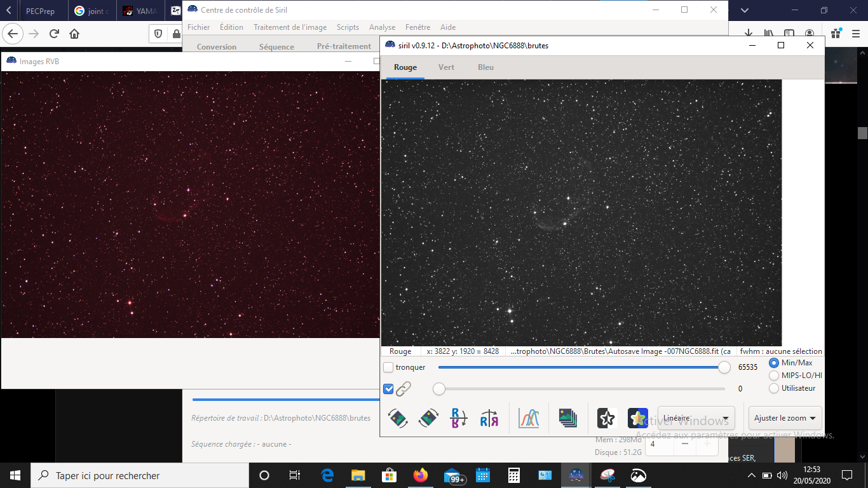Mirror image horizontally with R flip icon
This screenshot has height=488, width=868.
click(489, 418)
